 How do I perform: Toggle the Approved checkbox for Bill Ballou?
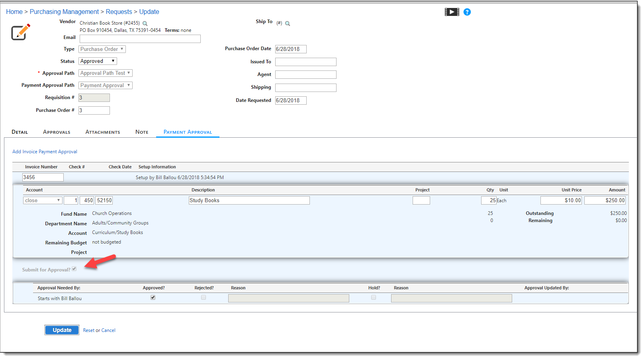pyautogui.click(x=153, y=298)
